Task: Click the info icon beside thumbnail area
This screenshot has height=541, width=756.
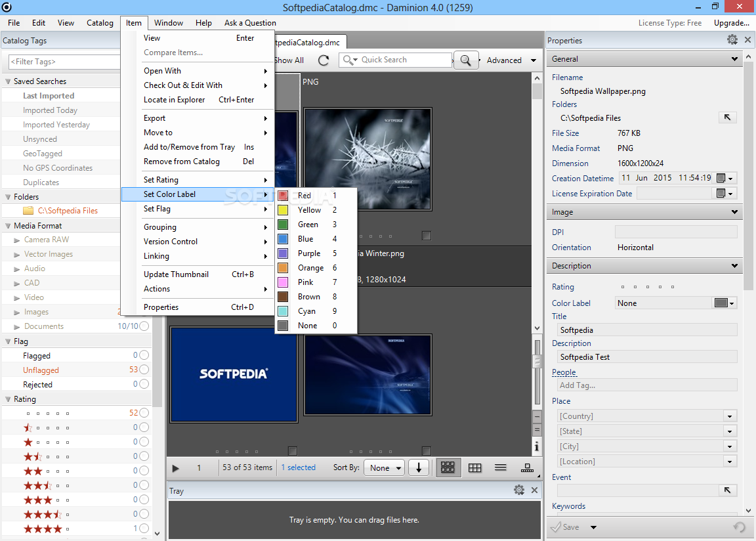Action: tap(536, 447)
